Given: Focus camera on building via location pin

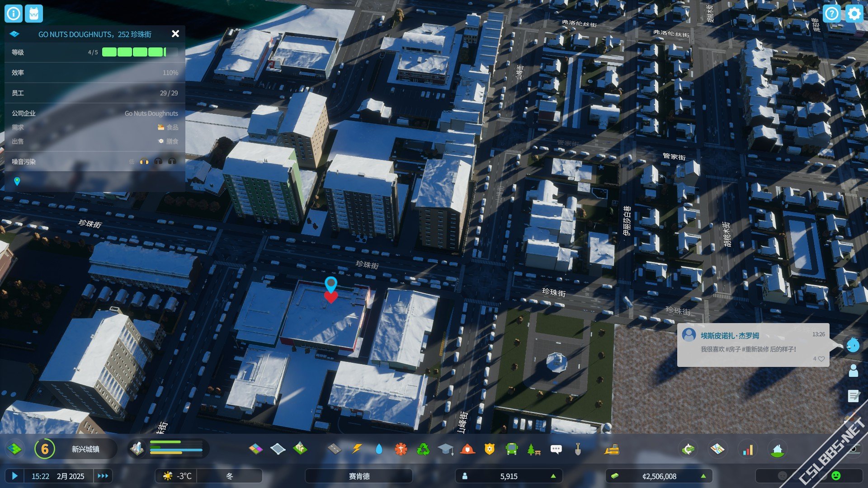Looking at the screenshot, I should click(17, 181).
